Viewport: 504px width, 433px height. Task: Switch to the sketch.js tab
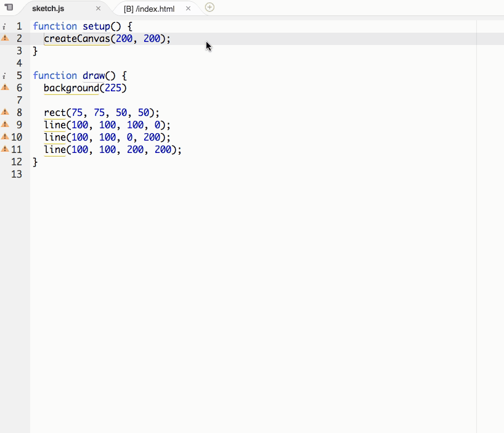(x=48, y=9)
